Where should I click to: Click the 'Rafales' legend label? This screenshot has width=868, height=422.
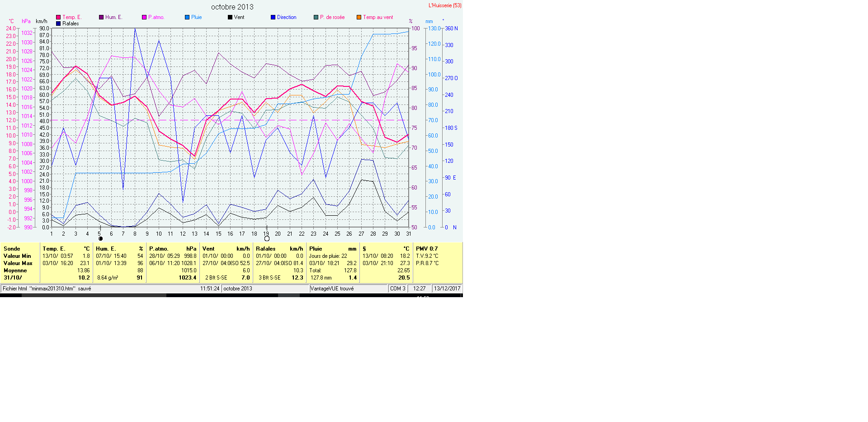[x=71, y=24]
